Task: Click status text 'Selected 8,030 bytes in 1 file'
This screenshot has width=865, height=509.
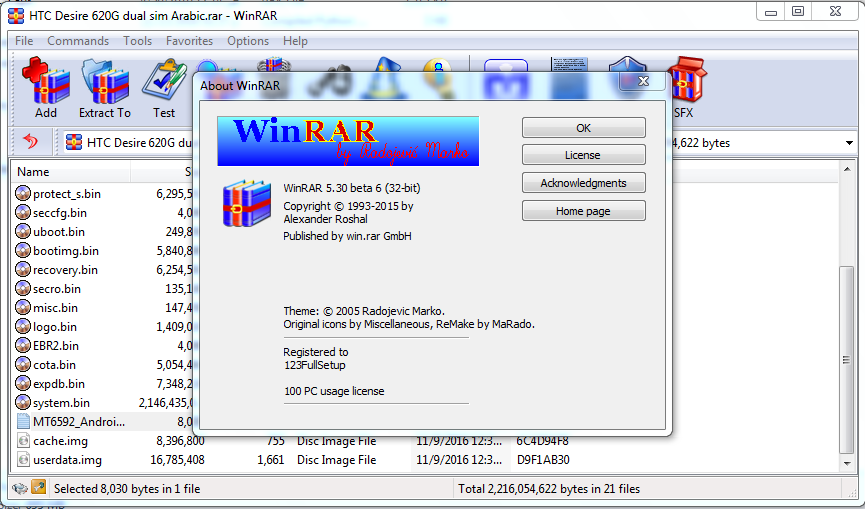Action: (x=127, y=489)
